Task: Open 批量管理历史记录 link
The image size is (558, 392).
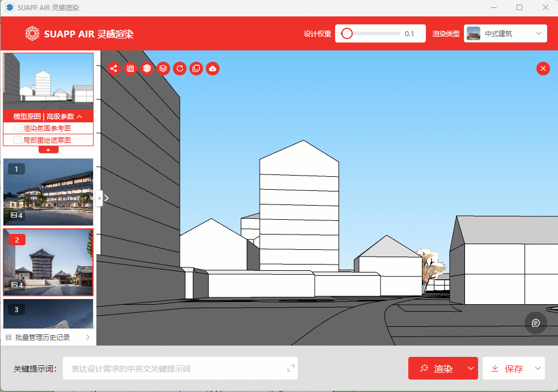Action: pyautogui.click(x=43, y=337)
